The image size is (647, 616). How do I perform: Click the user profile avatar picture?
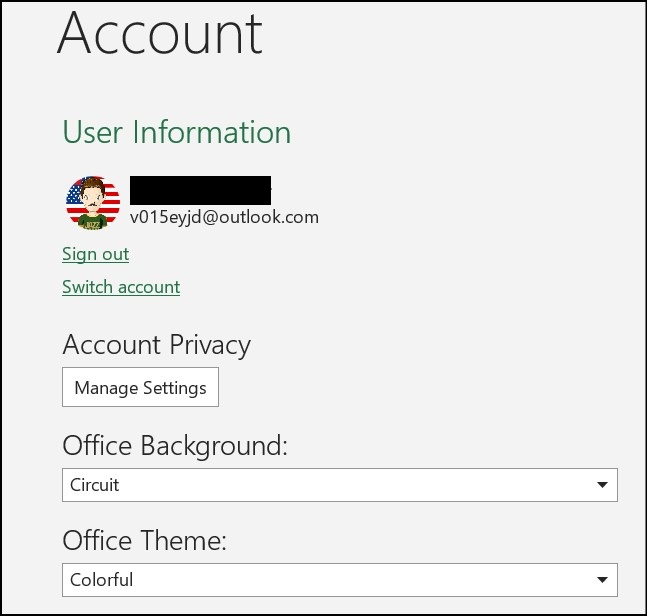coord(93,203)
